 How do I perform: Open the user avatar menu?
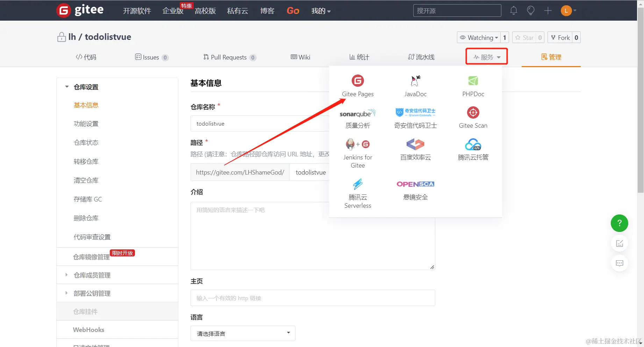point(568,10)
